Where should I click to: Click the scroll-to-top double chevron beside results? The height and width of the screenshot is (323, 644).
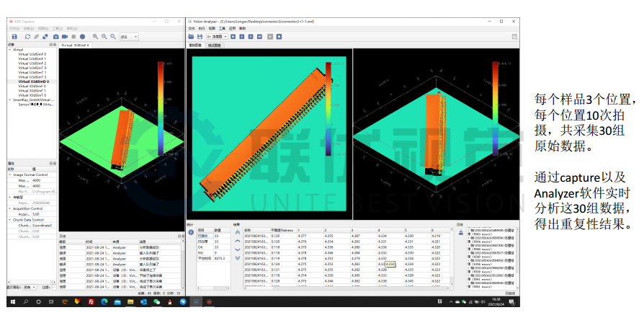(238, 231)
